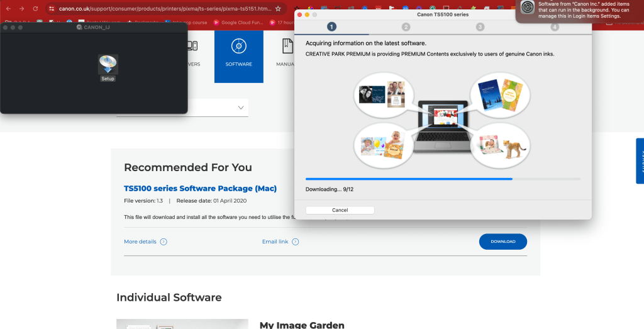Screen dimensions: 644x329
Task: Go back in Chrome browser
Action: (8, 9)
